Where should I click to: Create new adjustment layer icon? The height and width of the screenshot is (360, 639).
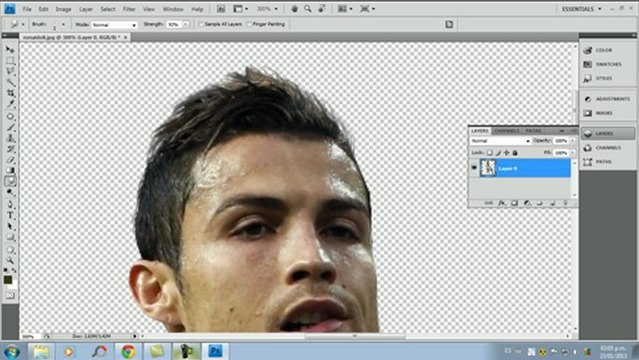coord(527,203)
